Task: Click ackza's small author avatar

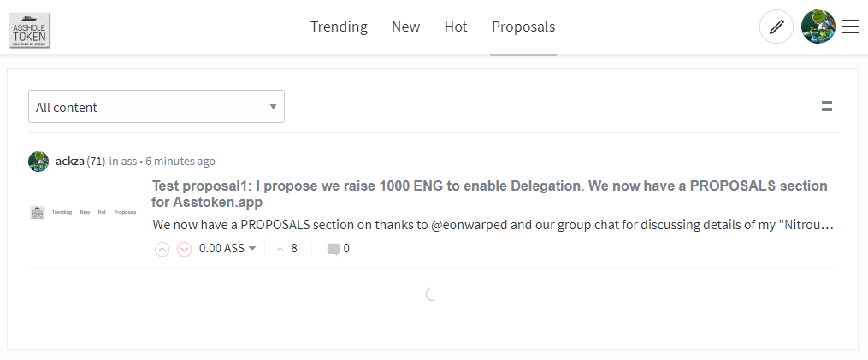Action: click(x=38, y=162)
